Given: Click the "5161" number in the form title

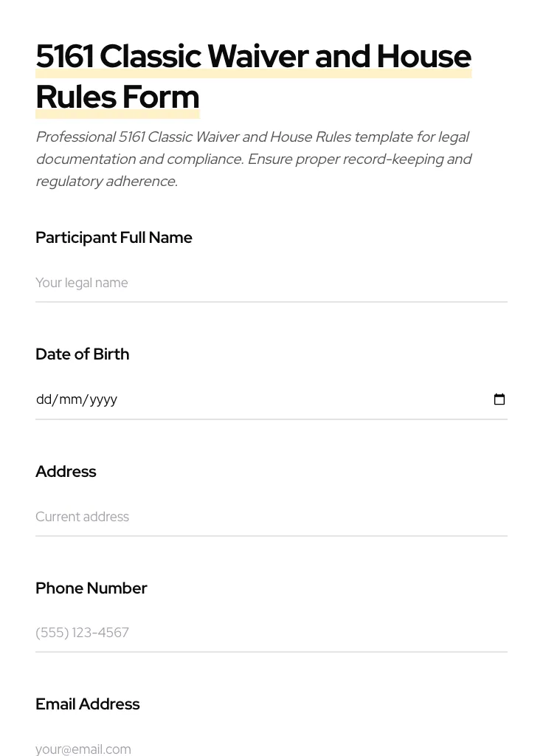Looking at the screenshot, I should click(64, 57).
